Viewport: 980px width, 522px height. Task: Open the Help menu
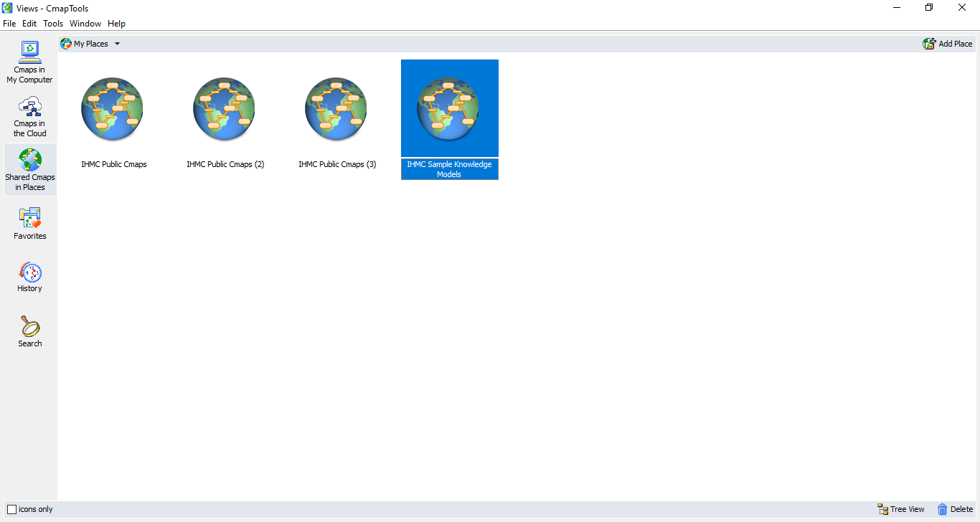(116, 24)
